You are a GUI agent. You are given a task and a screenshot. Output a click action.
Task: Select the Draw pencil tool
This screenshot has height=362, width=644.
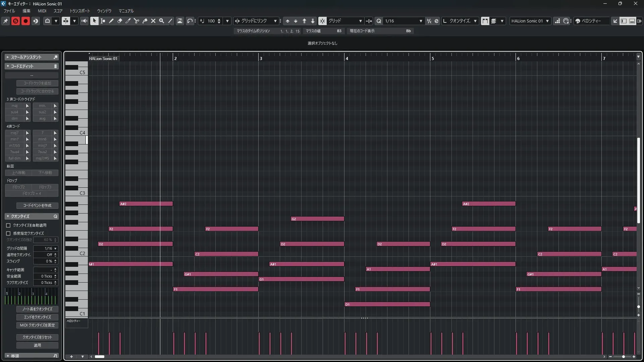coord(111,21)
